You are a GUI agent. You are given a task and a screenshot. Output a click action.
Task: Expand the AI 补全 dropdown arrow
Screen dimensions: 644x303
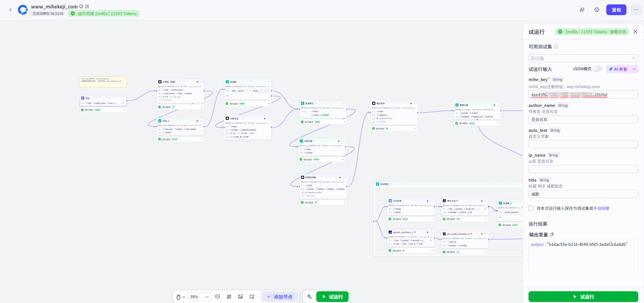634,69
